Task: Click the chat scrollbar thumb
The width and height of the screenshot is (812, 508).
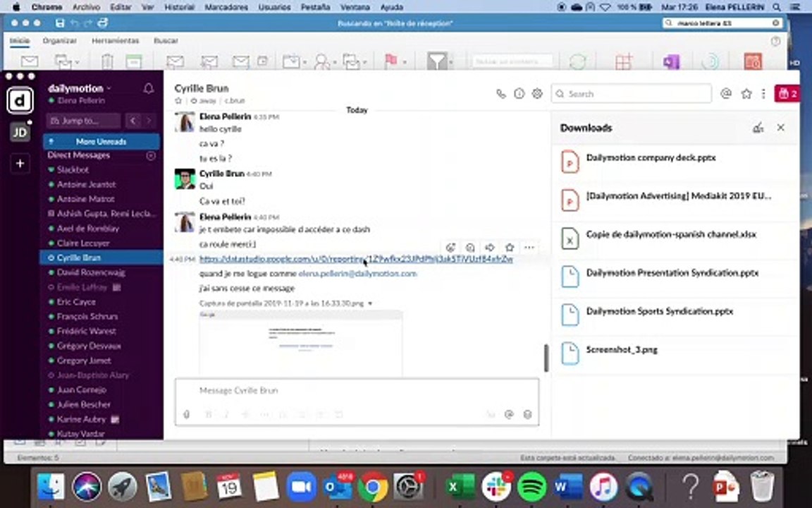Action: 546,358
